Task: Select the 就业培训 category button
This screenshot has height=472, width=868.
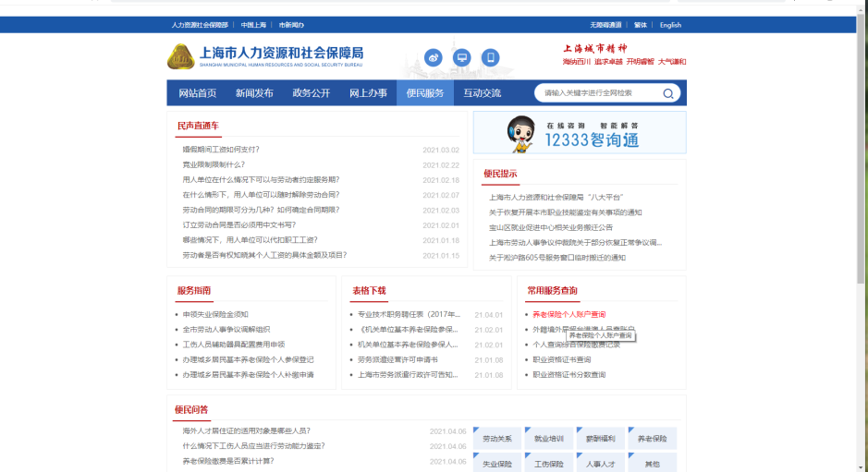Action: coord(548,438)
